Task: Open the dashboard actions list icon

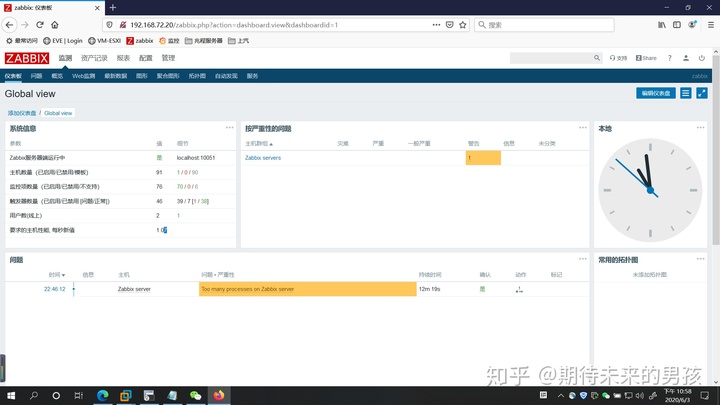Action: [x=686, y=93]
